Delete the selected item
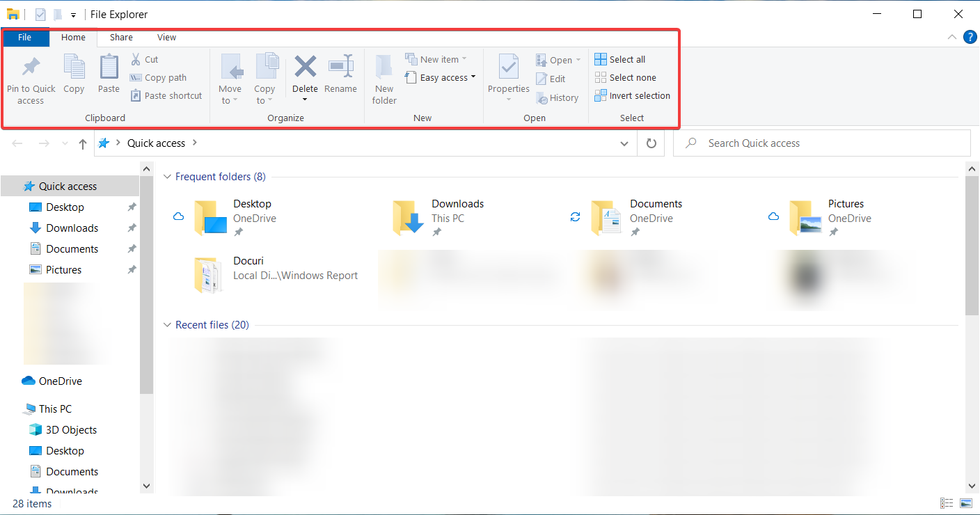The width and height of the screenshot is (980, 515). (305, 73)
